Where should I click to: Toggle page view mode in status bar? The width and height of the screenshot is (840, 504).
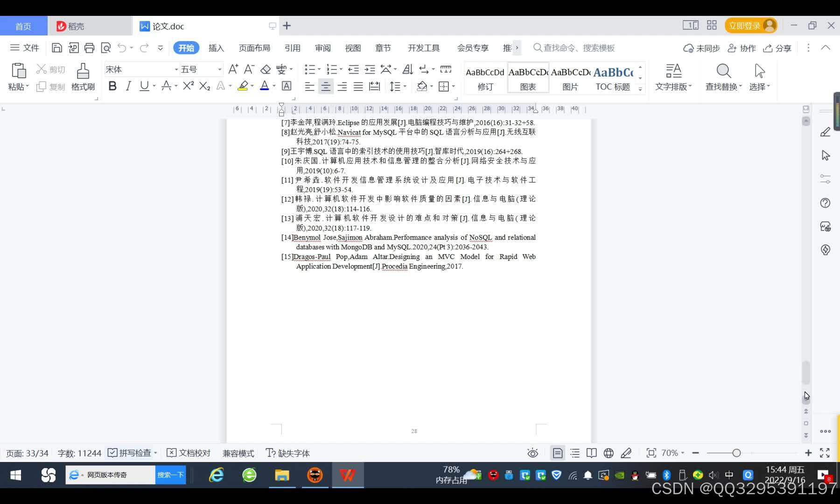[x=558, y=453]
